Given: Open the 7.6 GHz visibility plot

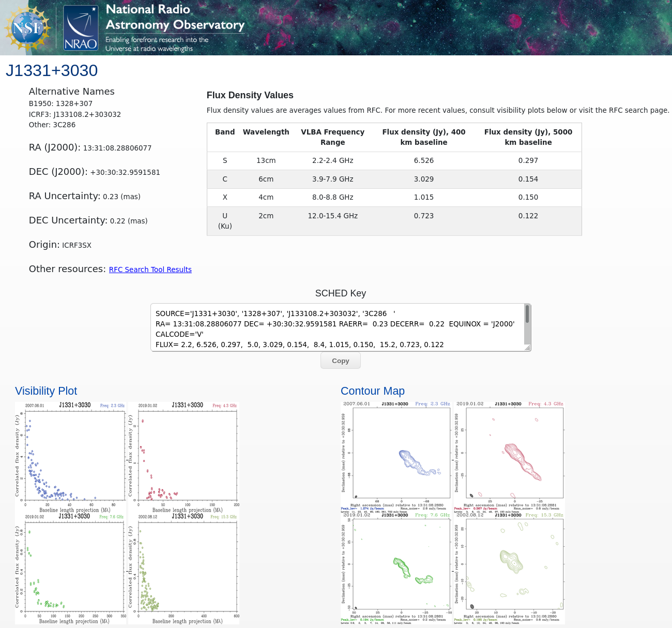Looking at the screenshot, I should (x=71, y=568).
